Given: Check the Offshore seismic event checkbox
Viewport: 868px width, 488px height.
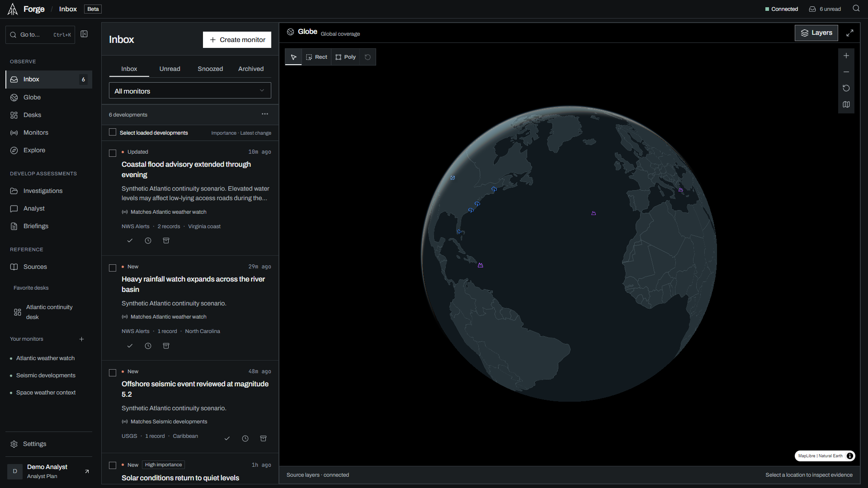Looking at the screenshot, I should tap(113, 373).
